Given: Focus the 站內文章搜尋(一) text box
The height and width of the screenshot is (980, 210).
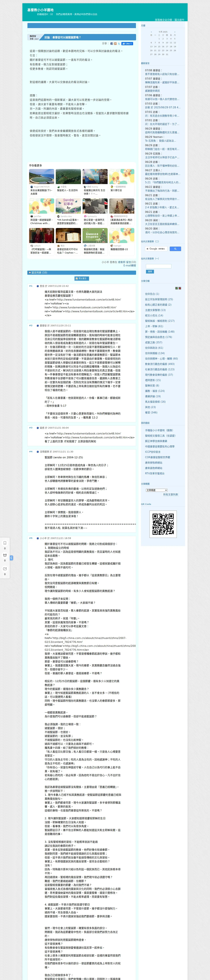Looking at the screenshot, I should pyautogui.click(x=158, y=266).
